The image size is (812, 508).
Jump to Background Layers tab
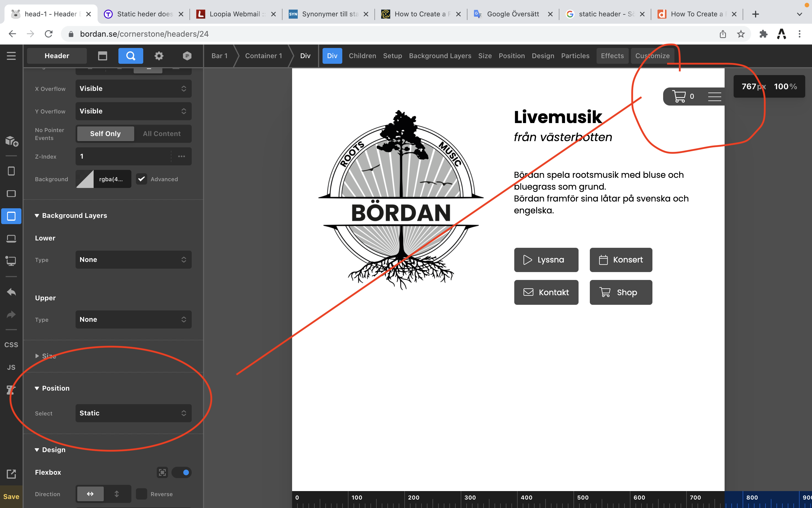(440, 56)
